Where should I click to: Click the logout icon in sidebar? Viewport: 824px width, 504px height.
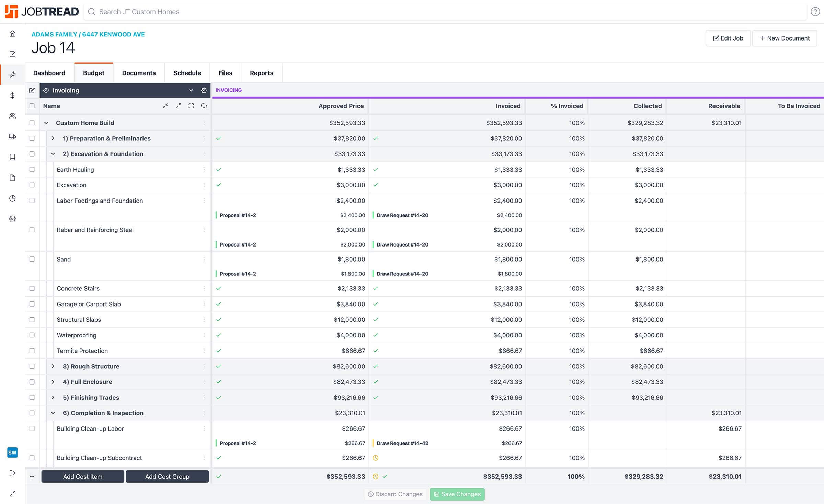point(12,473)
